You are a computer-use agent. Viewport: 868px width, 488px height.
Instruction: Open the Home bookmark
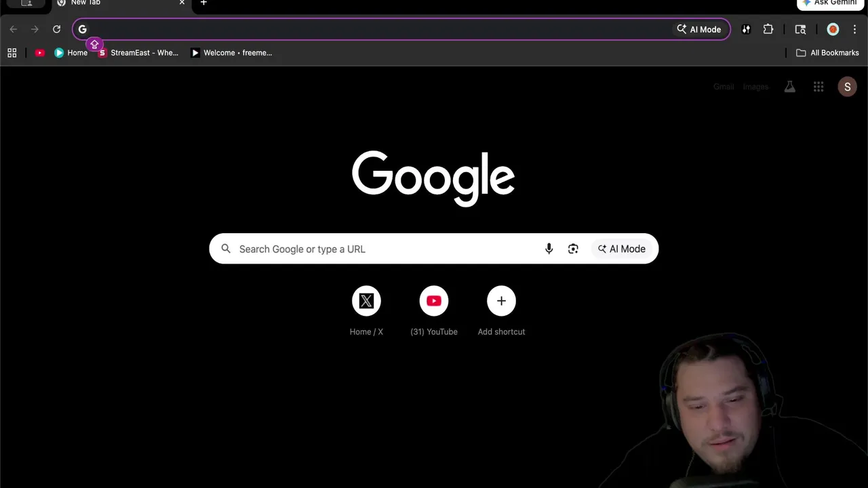click(71, 53)
